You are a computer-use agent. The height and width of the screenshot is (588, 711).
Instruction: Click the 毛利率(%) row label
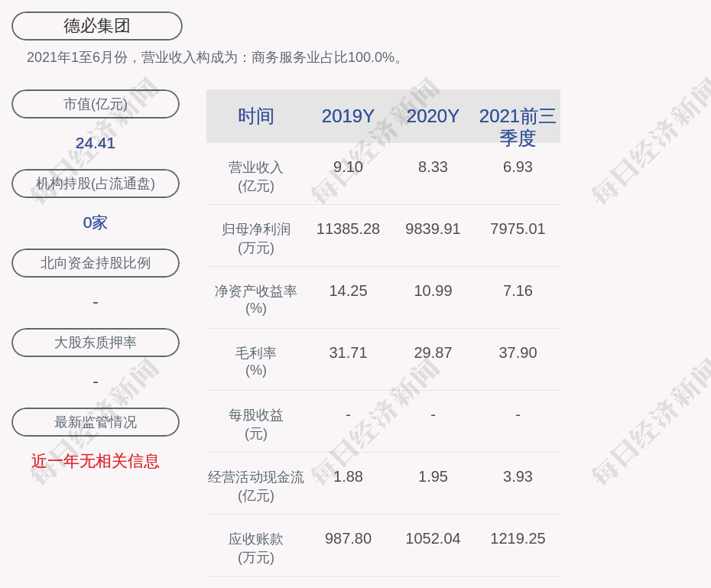[x=256, y=362]
